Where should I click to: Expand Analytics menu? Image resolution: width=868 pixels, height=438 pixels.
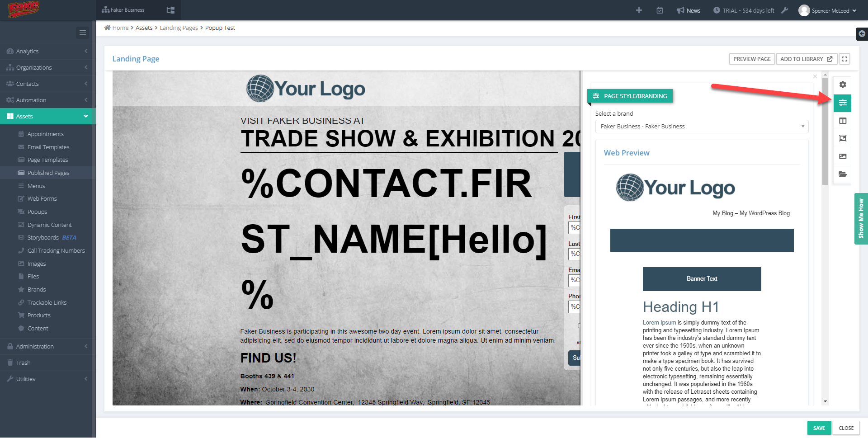(46, 52)
